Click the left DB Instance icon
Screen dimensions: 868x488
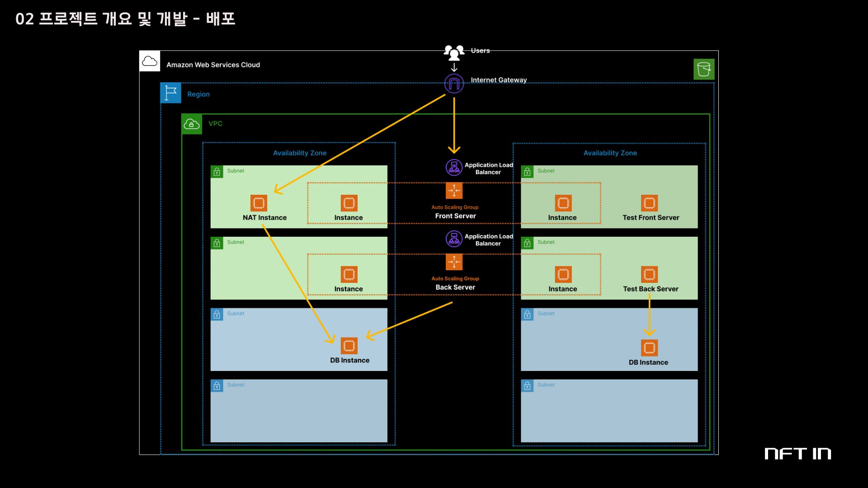pyautogui.click(x=349, y=346)
